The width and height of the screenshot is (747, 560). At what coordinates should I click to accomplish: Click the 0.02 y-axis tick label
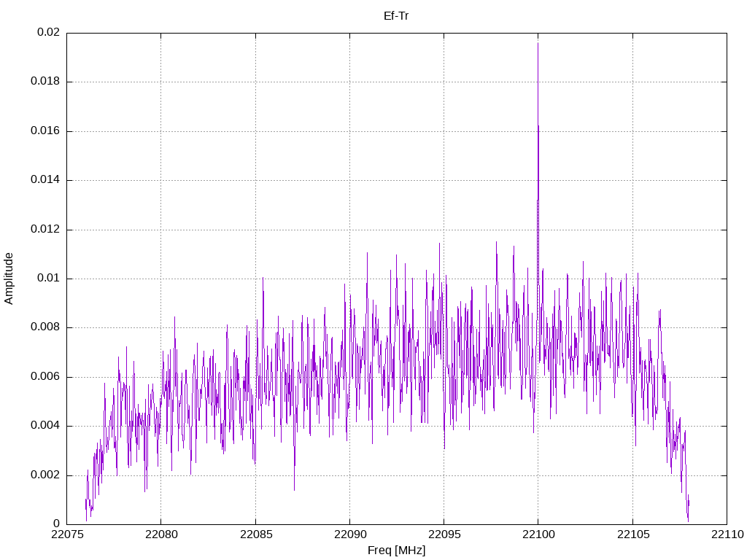pyautogui.click(x=48, y=33)
